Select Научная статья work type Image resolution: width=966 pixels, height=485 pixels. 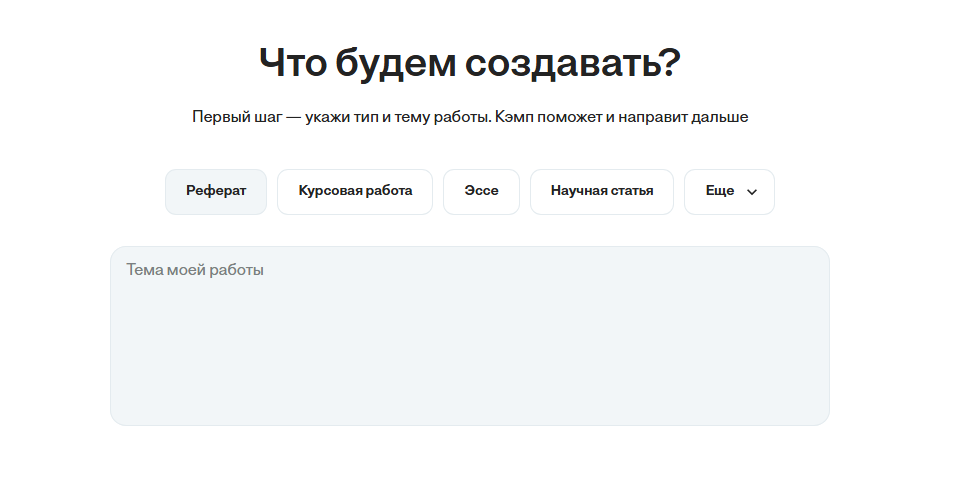pyautogui.click(x=602, y=191)
